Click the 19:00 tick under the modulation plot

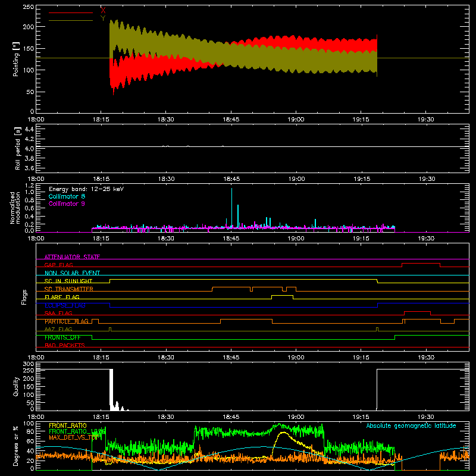point(296,239)
